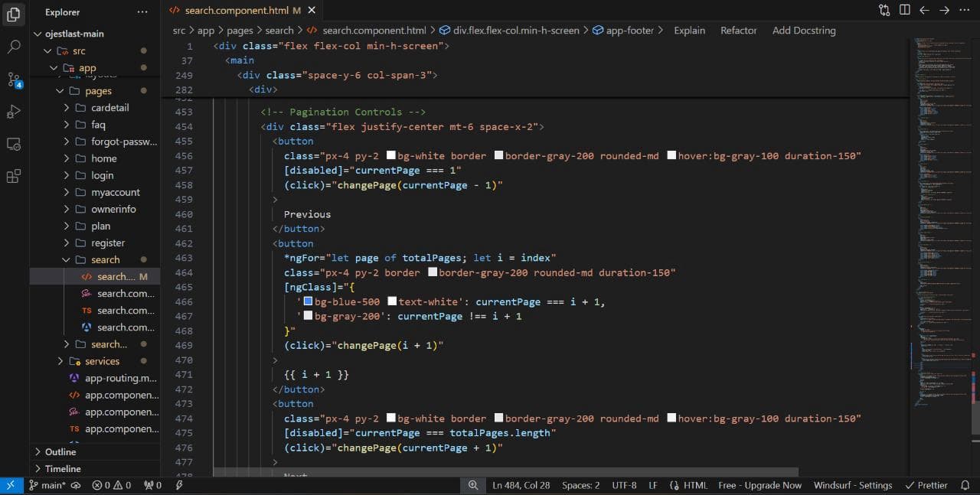Viewport: 980px width, 495px height.
Task: Click the navigate back arrow
Action: 924,10
